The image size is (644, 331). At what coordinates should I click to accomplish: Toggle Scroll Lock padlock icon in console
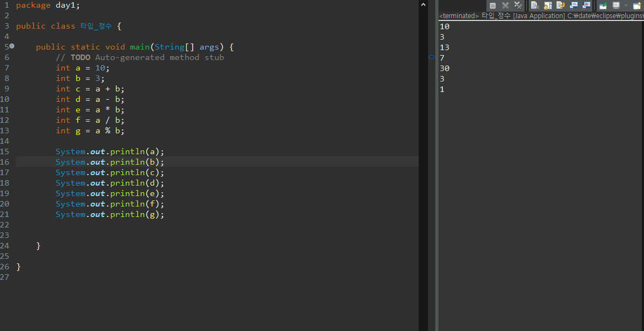pos(548,6)
